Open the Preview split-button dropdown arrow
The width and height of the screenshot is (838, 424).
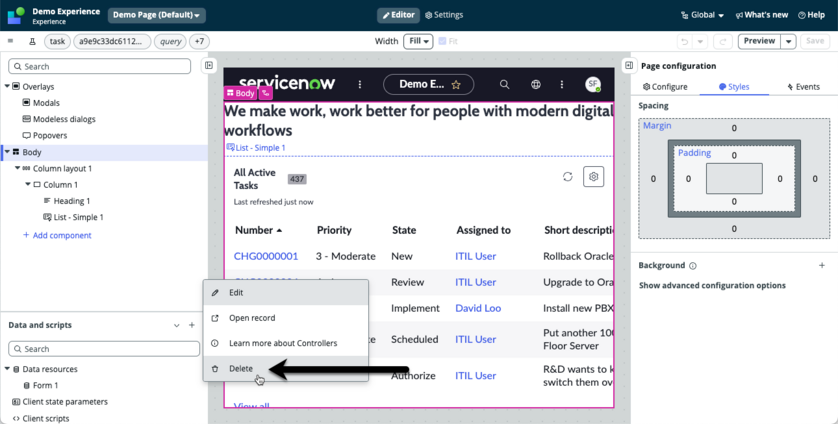(788, 41)
